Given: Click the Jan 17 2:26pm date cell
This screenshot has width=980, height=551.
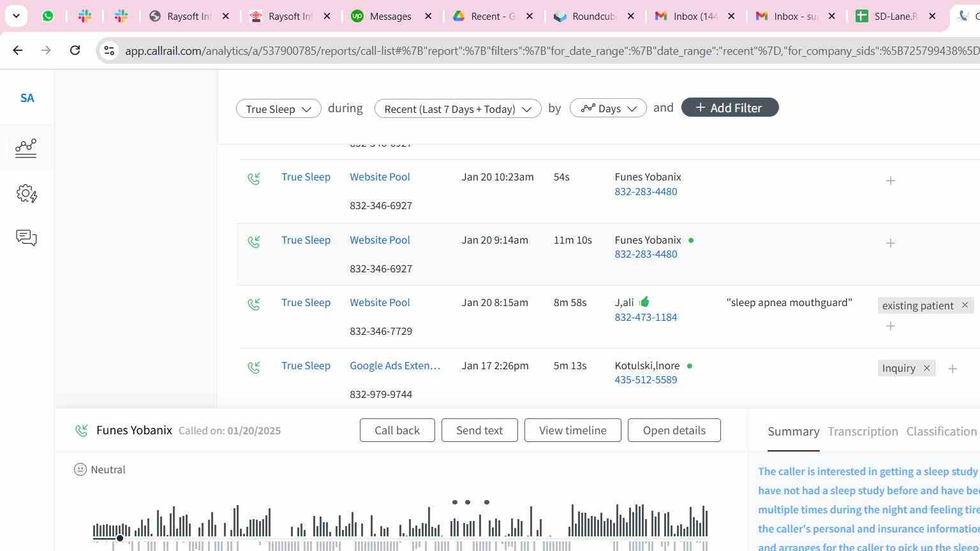Looking at the screenshot, I should (x=495, y=365).
